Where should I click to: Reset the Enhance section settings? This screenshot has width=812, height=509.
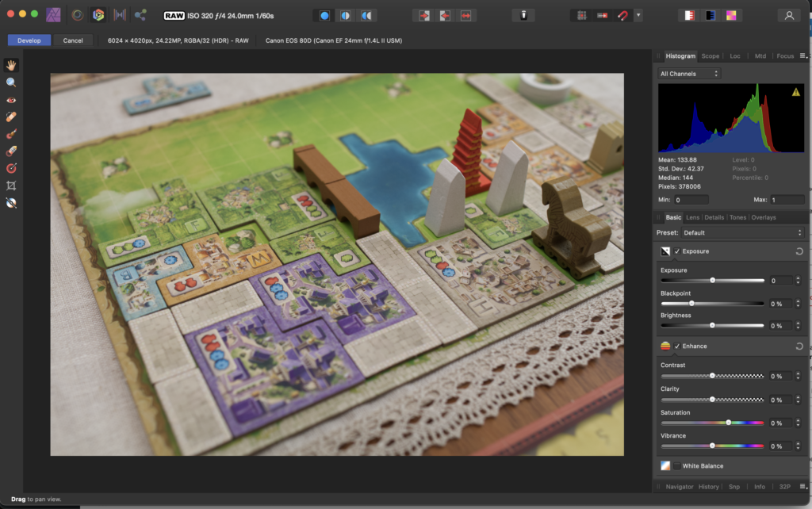pos(799,346)
